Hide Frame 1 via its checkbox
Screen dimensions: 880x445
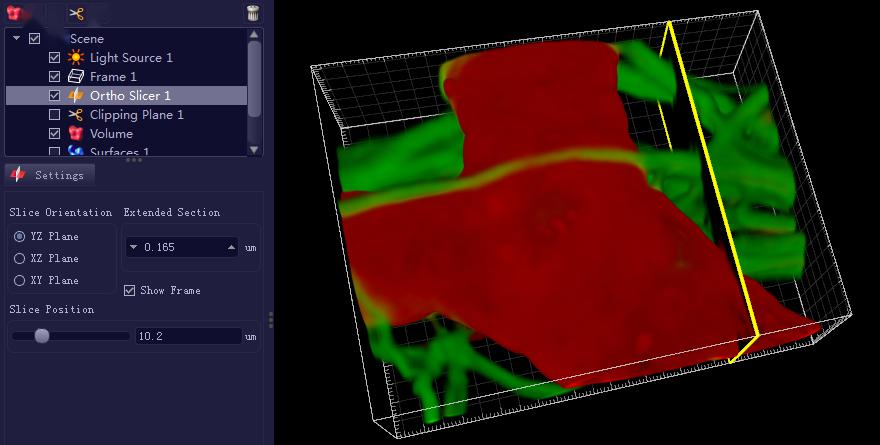[54, 76]
